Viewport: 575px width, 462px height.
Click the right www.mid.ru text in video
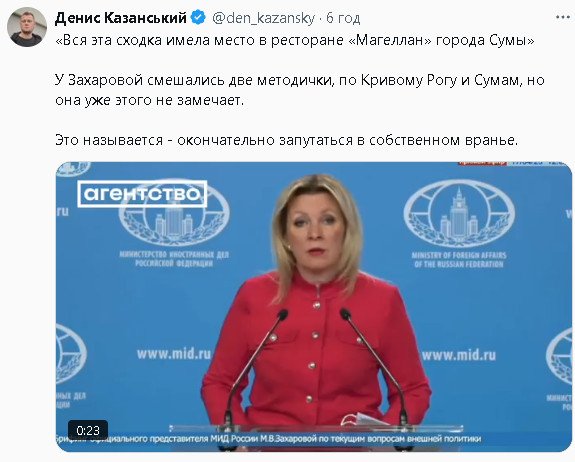coord(459,355)
